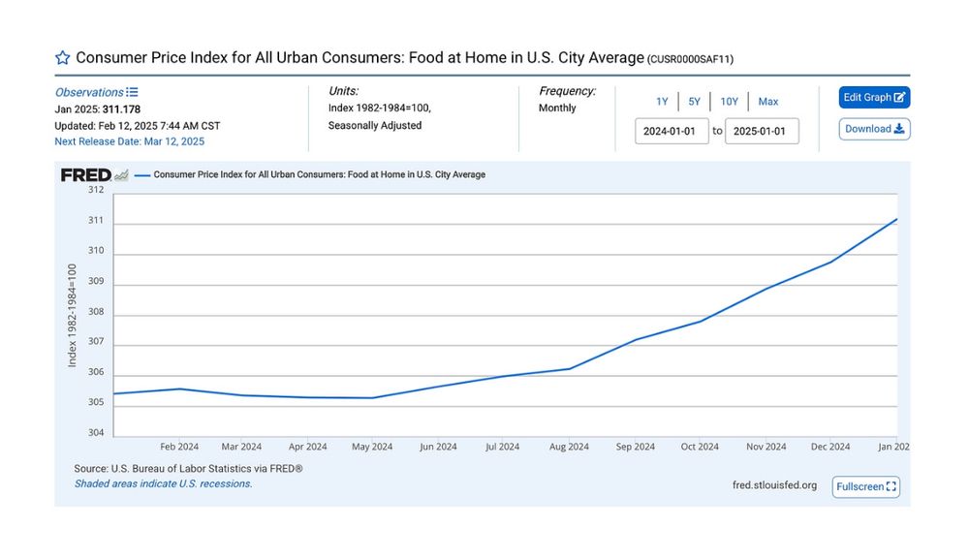
Task: Click the small chart icon beside FRED logo
Action: coord(121,175)
